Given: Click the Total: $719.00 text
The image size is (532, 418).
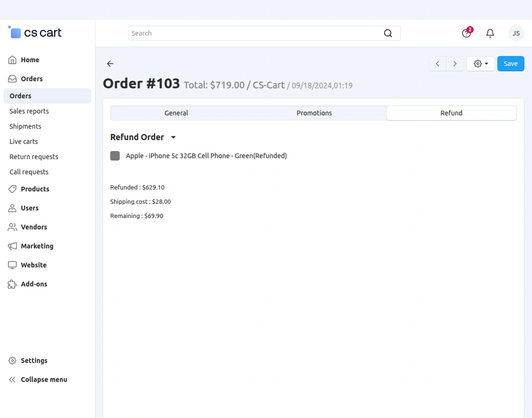Looking at the screenshot, I should coord(214,85).
